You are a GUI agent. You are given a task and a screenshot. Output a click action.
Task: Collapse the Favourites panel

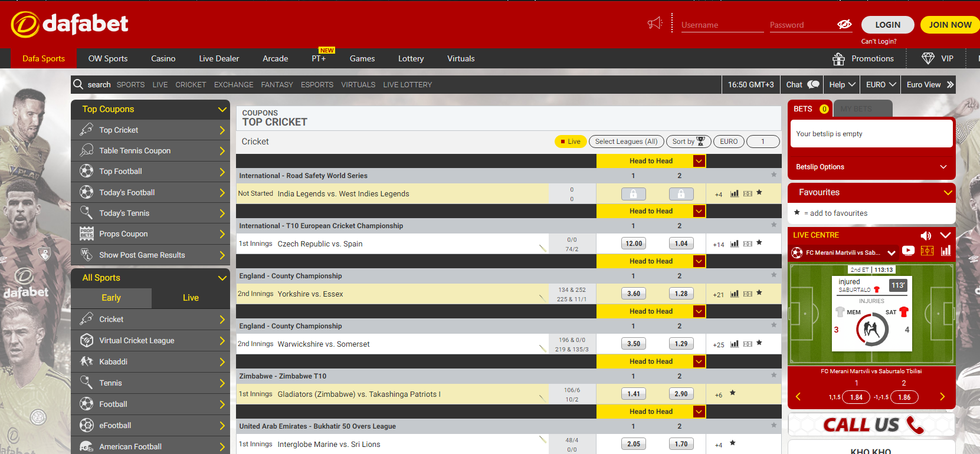click(x=948, y=192)
